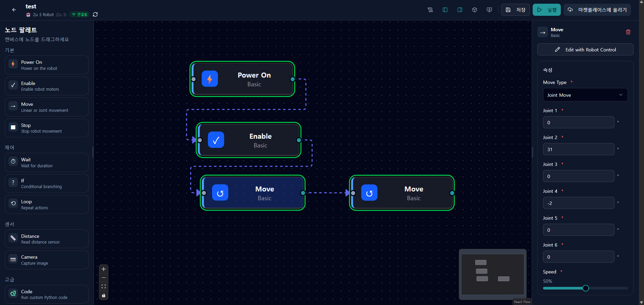Select the highlighted Move canvas node
Screen dimensions: 644x305
tap(253, 193)
